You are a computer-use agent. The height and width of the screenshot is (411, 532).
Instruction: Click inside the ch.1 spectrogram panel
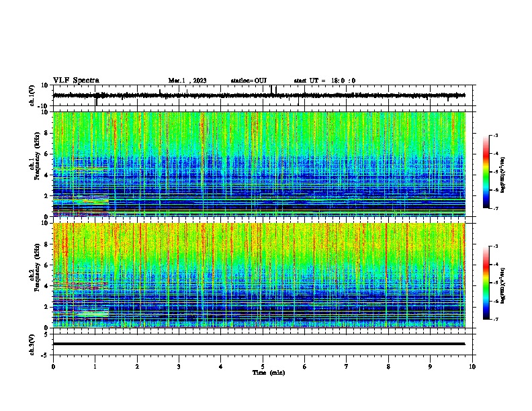point(259,164)
